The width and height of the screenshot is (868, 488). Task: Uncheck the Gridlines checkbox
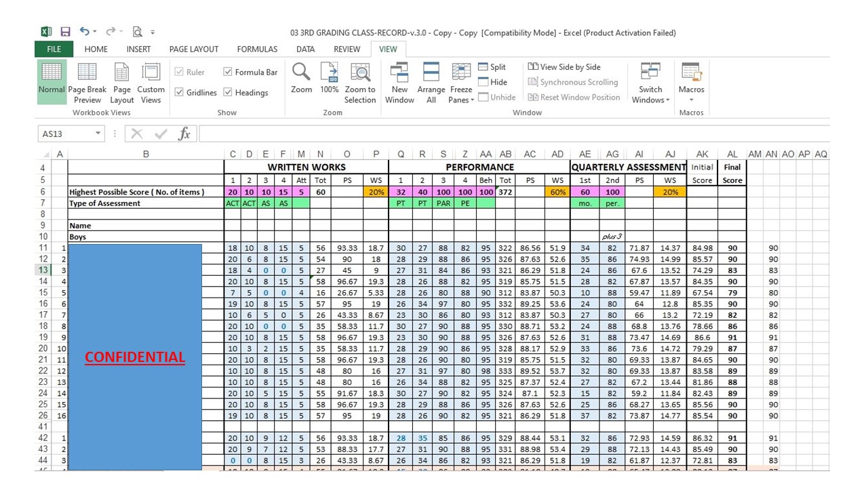(196, 92)
